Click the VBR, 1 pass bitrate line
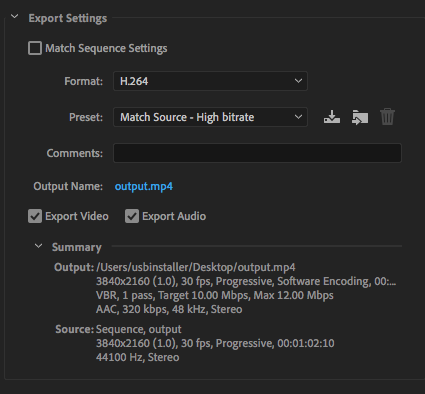The image size is (425, 394). click(215, 295)
